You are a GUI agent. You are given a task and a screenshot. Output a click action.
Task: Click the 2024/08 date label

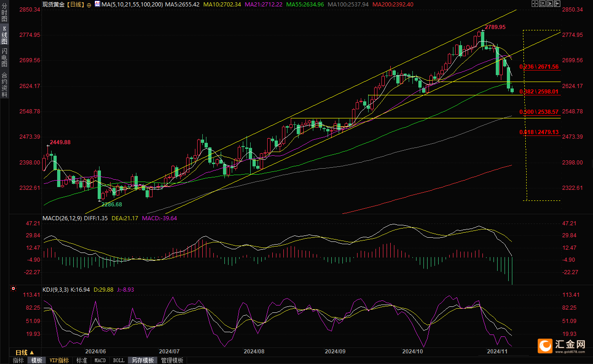tap(254, 351)
